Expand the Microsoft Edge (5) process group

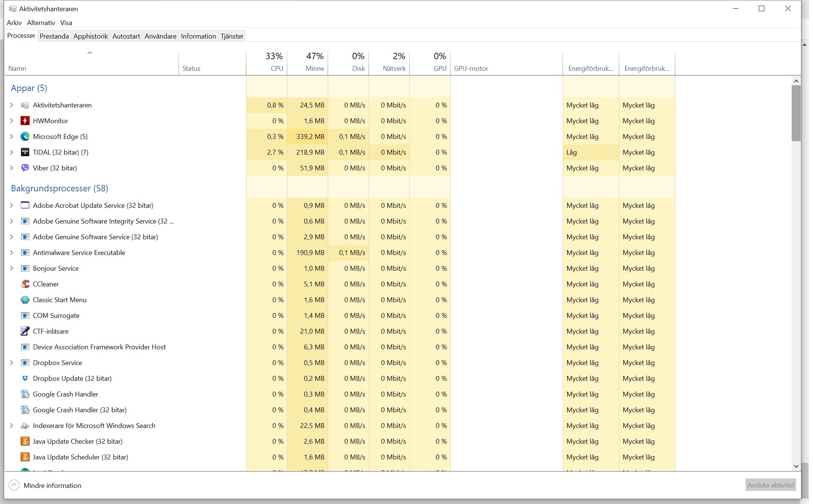click(x=12, y=137)
